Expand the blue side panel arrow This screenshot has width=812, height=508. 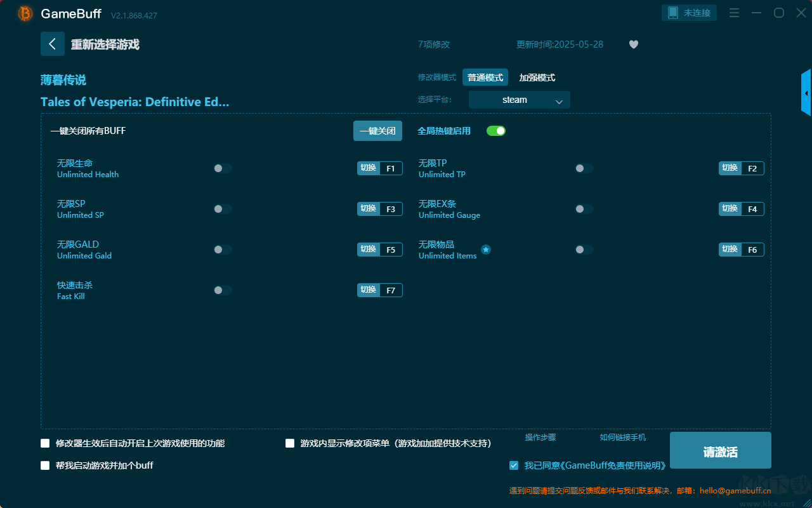click(x=806, y=93)
